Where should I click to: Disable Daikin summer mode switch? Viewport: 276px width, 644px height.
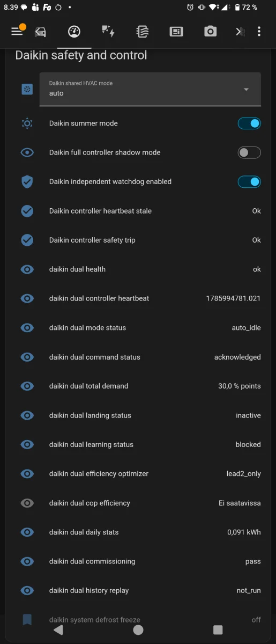[x=249, y=123]
